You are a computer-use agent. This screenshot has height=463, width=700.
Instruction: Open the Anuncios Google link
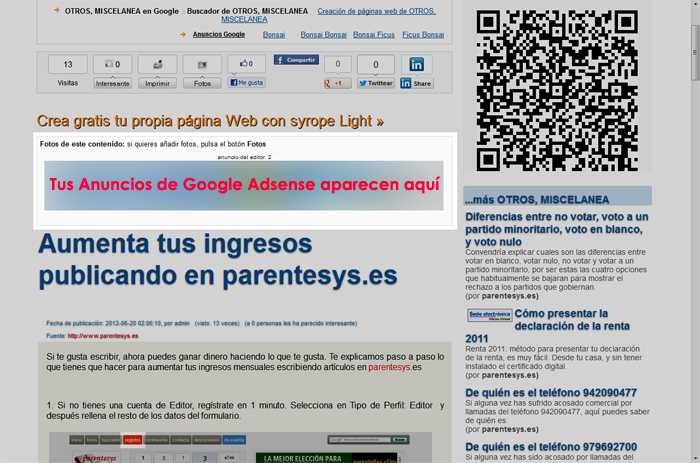tap(218, 34)
